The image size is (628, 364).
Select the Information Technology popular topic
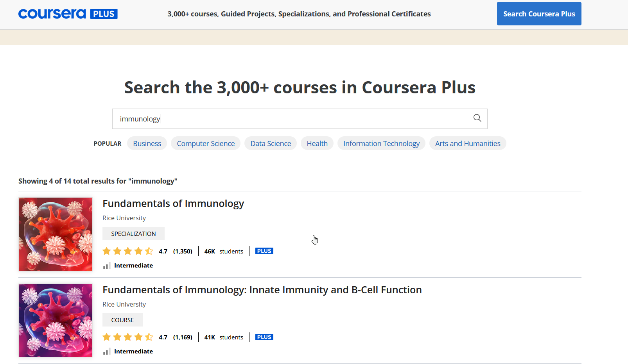[x=381, y=143]
